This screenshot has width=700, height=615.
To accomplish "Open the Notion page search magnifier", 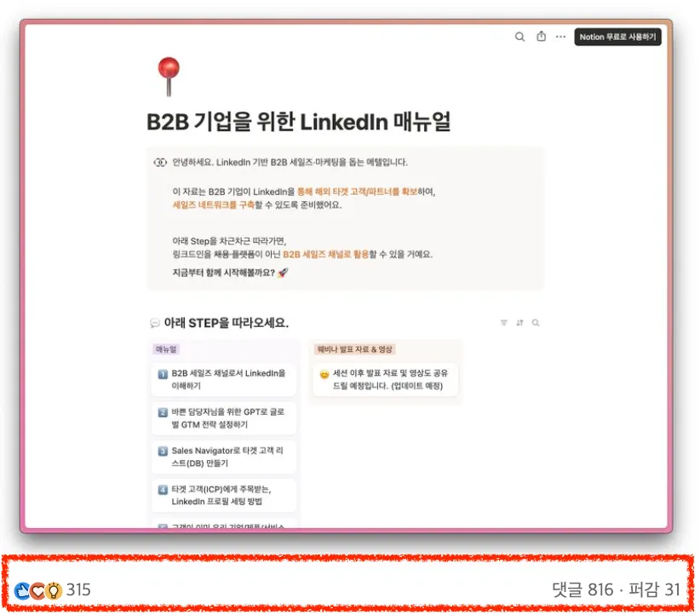I will tap(519, 37).
